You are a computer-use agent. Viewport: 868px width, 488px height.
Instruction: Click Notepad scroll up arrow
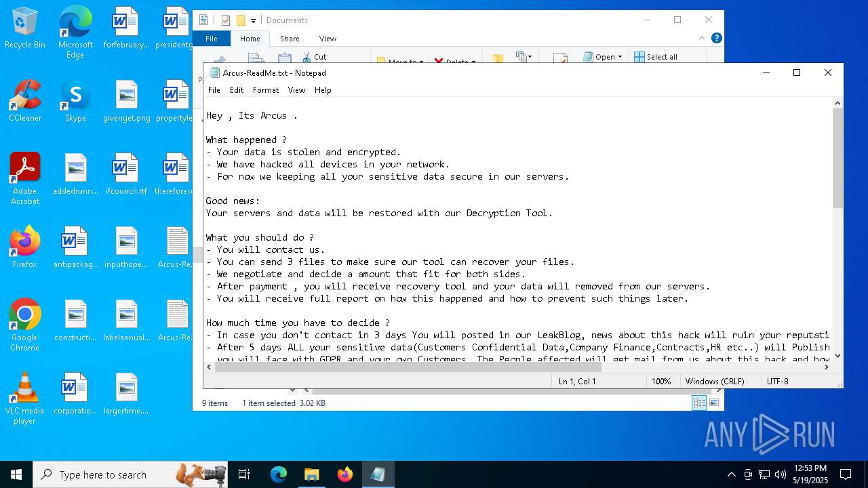(x=837, y=103)
